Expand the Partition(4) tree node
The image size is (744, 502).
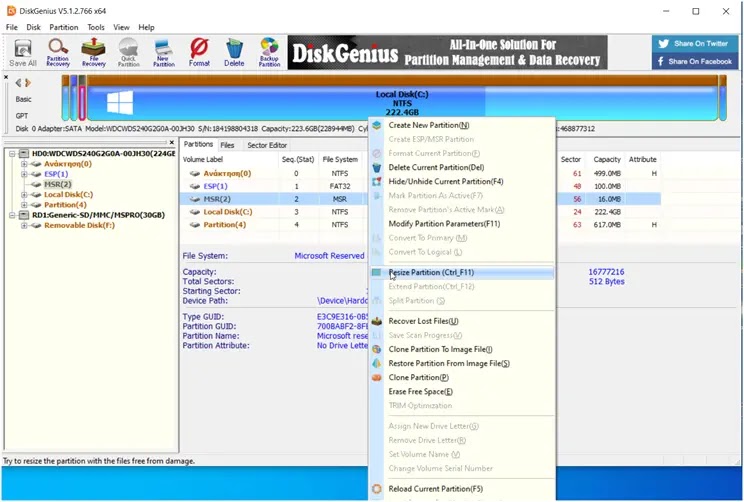pyautogui.click(x=24, y=205)
